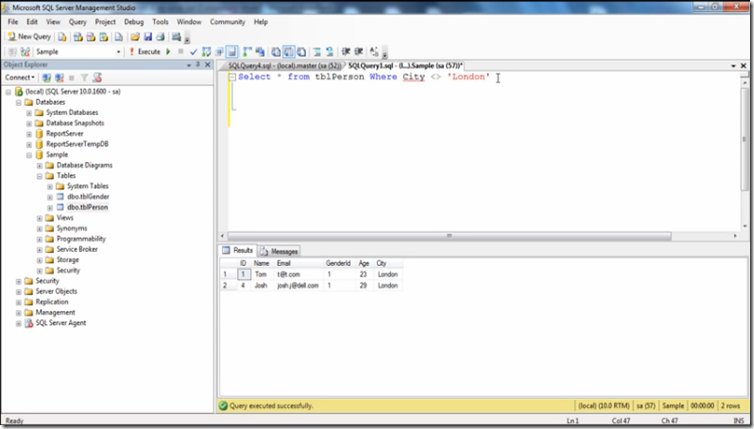
Task: Expand the Views folder
Action: pos(40,218)
